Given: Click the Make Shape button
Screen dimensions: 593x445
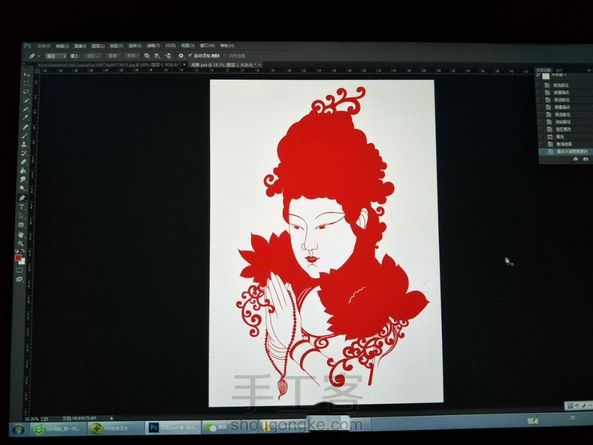Looking at the screenshot, I should [x=131, y=56].
